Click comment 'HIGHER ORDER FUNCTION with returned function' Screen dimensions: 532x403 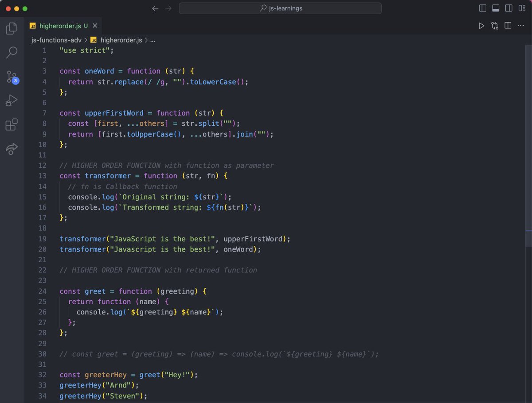pyautogui.click(x=158, y=270)
